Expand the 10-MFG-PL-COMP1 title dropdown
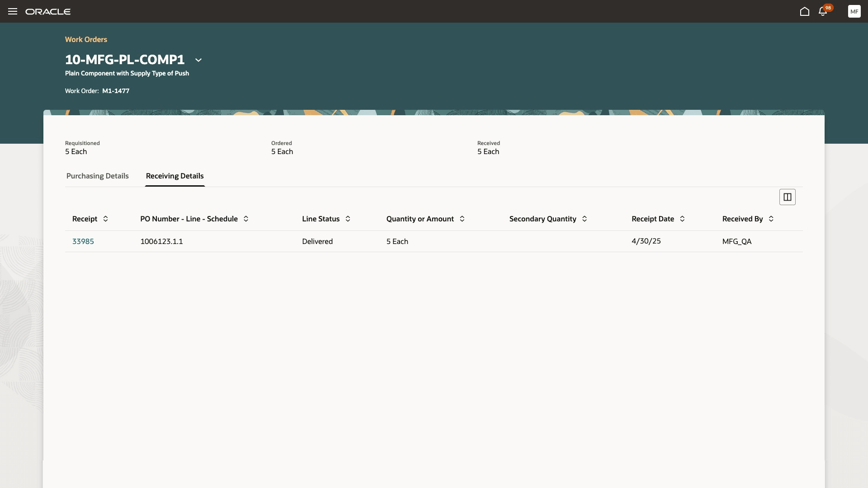Viewport: 868px width, 488px height. tap(198, 60)
